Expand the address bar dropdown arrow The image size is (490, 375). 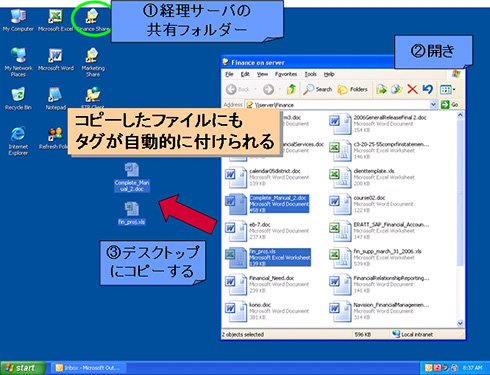433,104
